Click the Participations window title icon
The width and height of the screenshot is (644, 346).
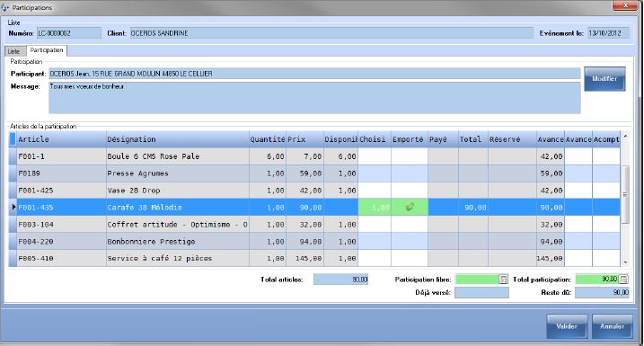tap(5, 7)
